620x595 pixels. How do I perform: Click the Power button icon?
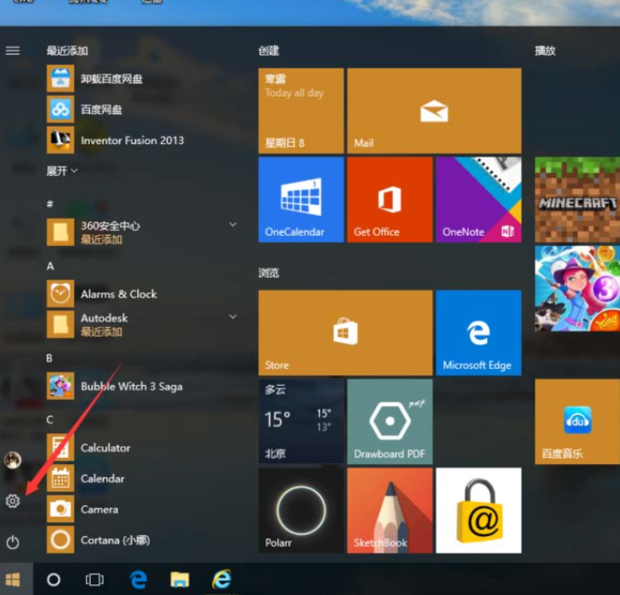[13, 542]
